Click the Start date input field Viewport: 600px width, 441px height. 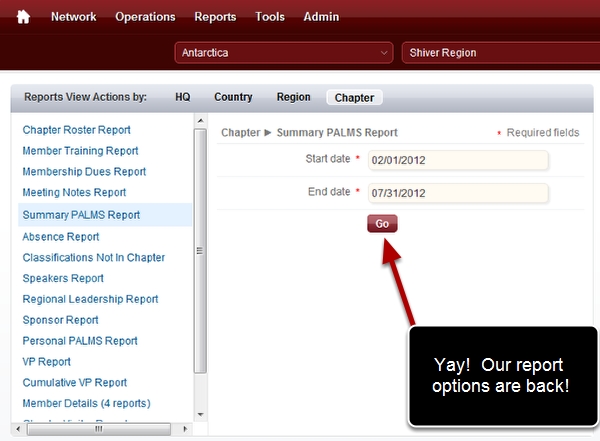(x=458, y=160)
